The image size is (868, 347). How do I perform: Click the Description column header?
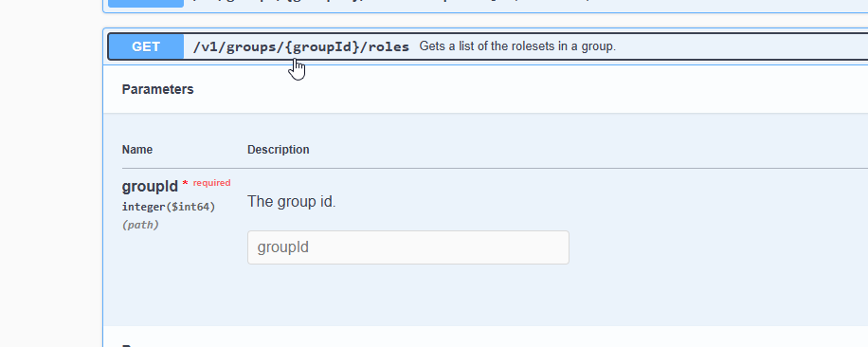[x=278, y=150]
